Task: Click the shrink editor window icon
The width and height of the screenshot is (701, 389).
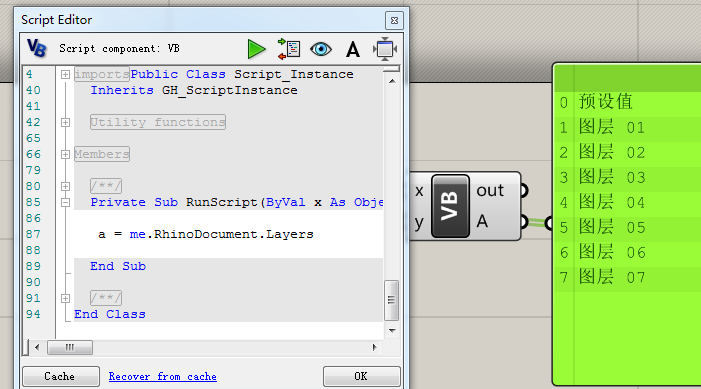Action: coord(384,49)
